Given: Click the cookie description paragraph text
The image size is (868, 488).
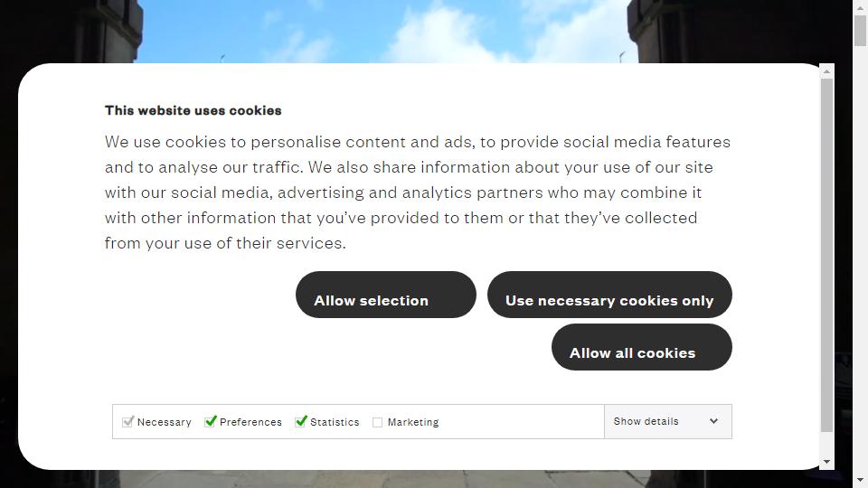Looking at the screenshot, I should (x=418, y=192).
